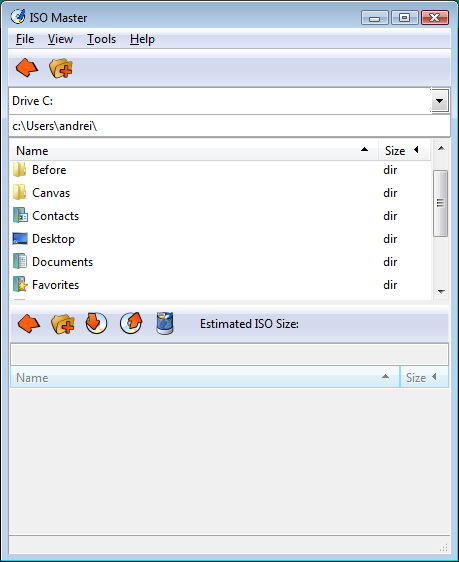Open the File menu
The height and width of the screenshot is (562, 459).
coord(25,39)
